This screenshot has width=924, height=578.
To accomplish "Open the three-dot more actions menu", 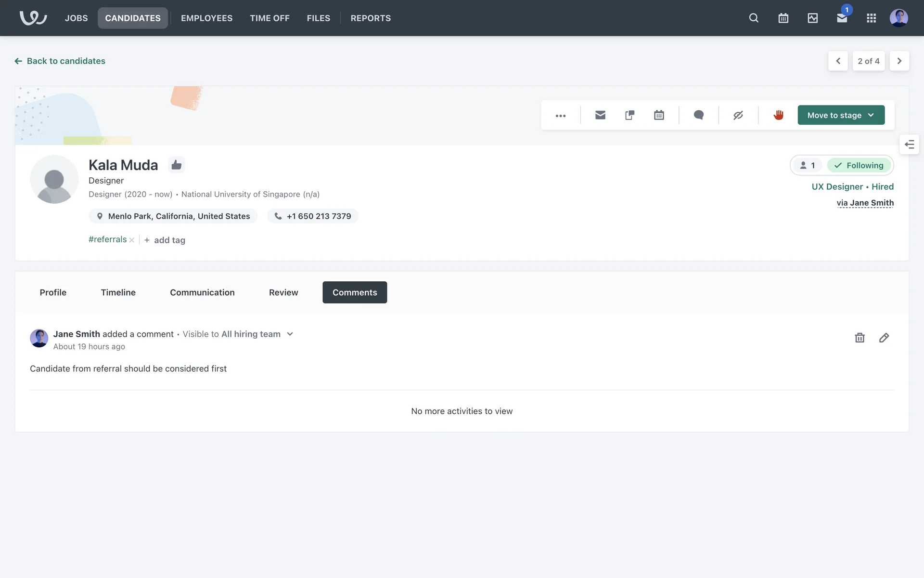I will [x=561, y=116].
